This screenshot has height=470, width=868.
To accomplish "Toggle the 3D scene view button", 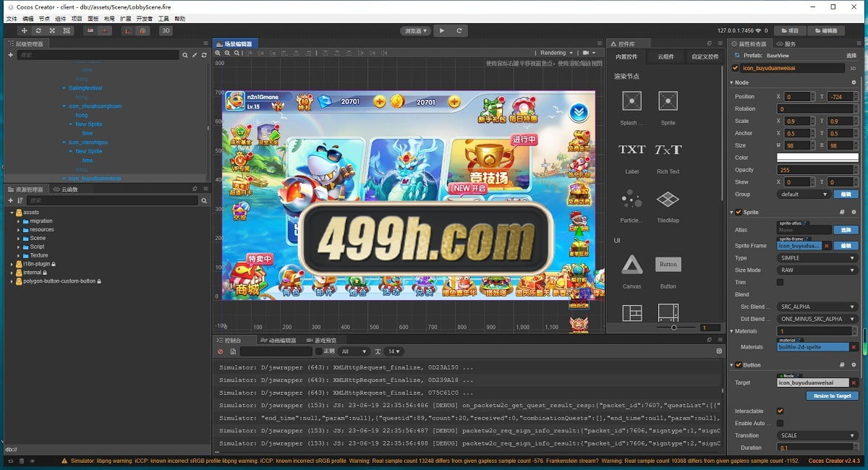I will pyautogui.click(x=166, y=31).
